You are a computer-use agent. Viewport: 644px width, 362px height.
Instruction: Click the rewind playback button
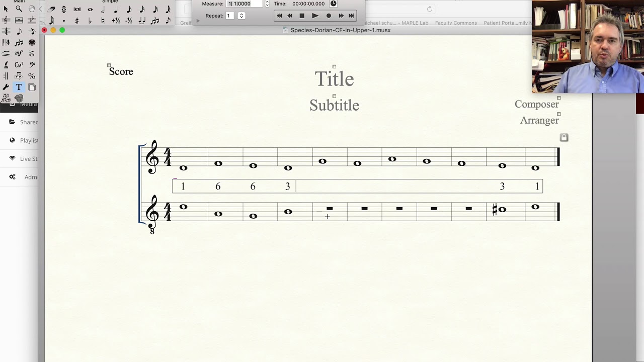click(290, 16)
